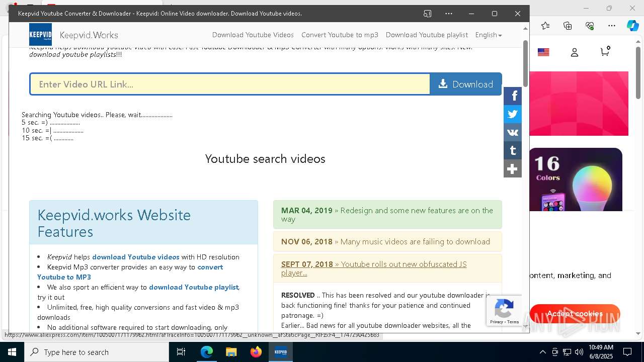Open NOV 06, 2018 news item
The height and width of the screenshot is (362, 644).
pos(387,241)
